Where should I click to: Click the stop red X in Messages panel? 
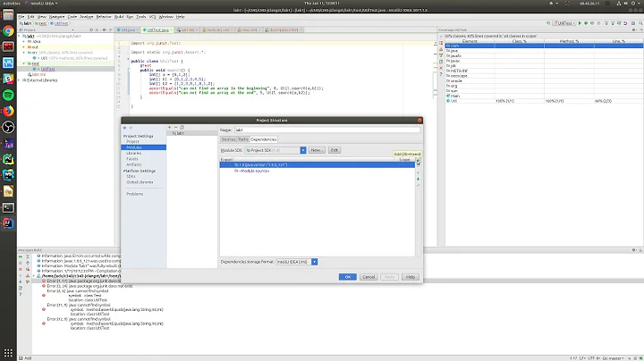(20, 269)
